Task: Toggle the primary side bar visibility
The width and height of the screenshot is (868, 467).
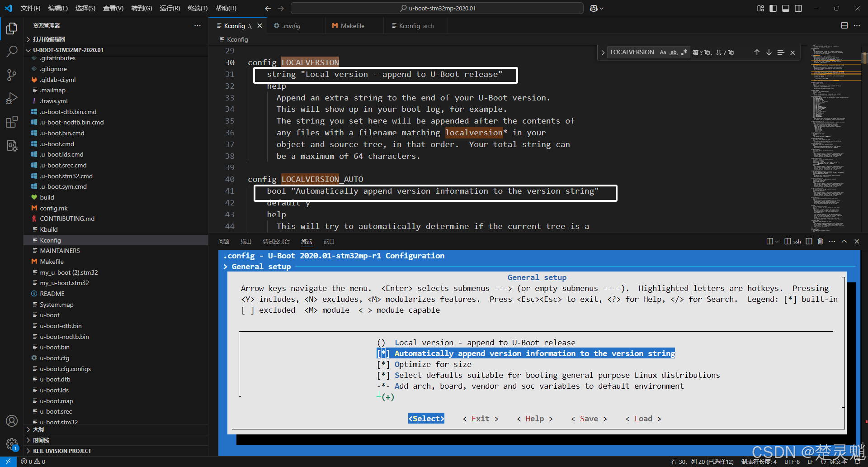Action: click(773, 8)
